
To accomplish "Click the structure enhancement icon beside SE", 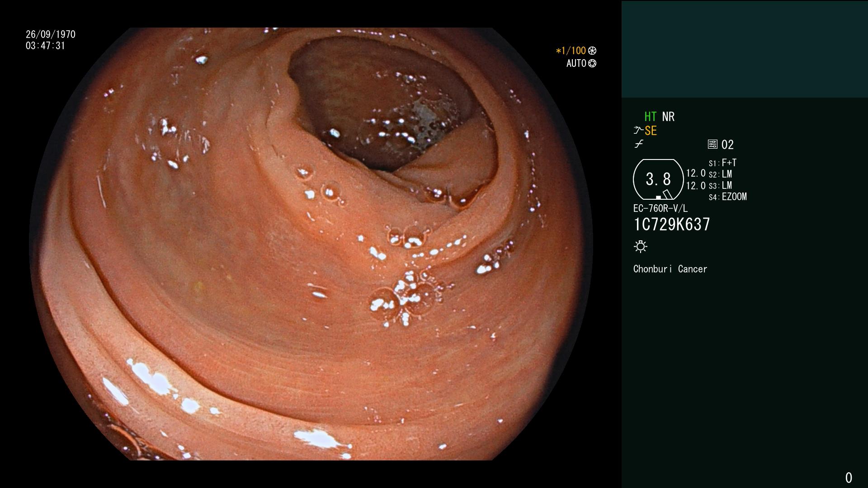I will coord(638,131).
